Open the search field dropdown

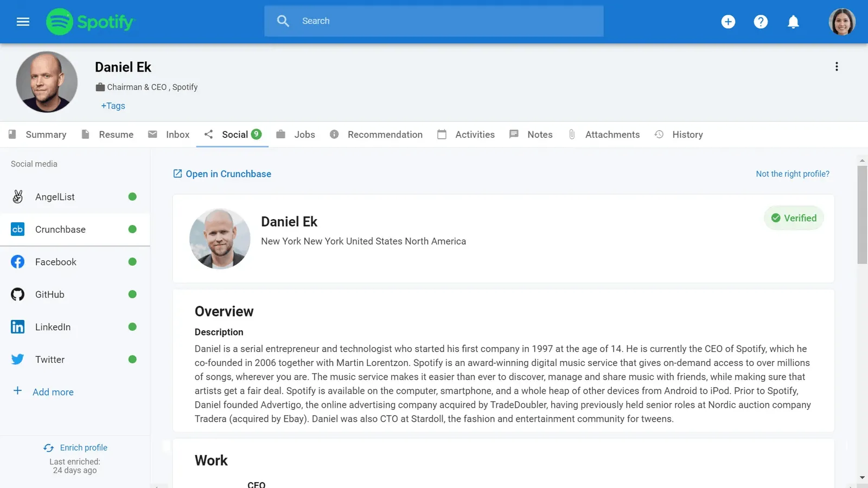(433, 21)
